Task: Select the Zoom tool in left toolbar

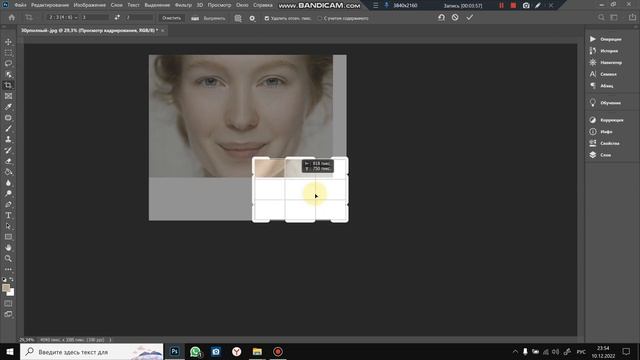Action: click(8, 258)
